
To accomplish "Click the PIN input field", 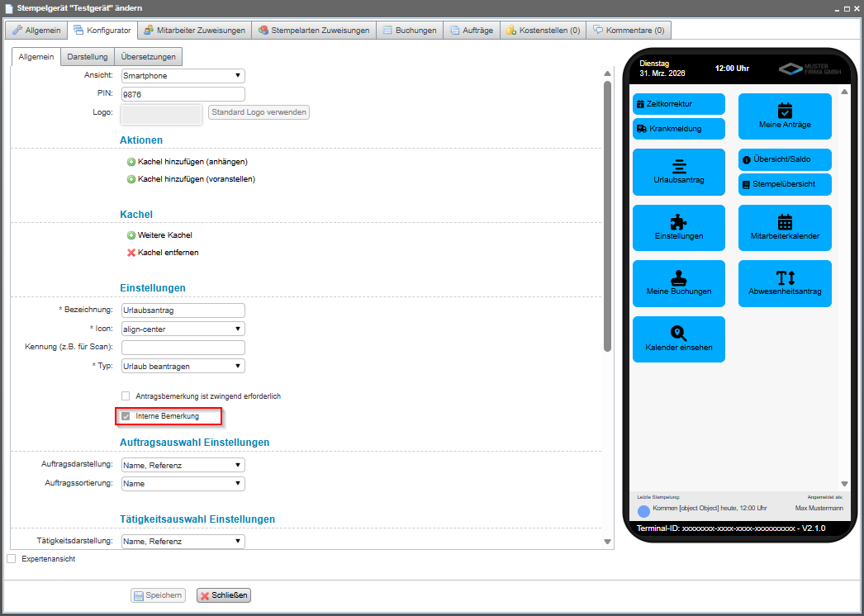I will [183, 94].
